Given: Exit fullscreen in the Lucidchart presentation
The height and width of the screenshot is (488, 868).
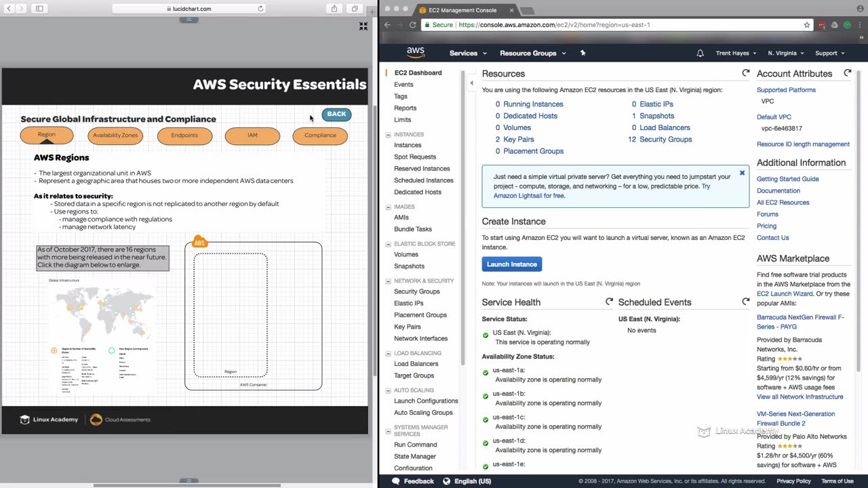Looking at the screenshot, I should click(363, 26).
